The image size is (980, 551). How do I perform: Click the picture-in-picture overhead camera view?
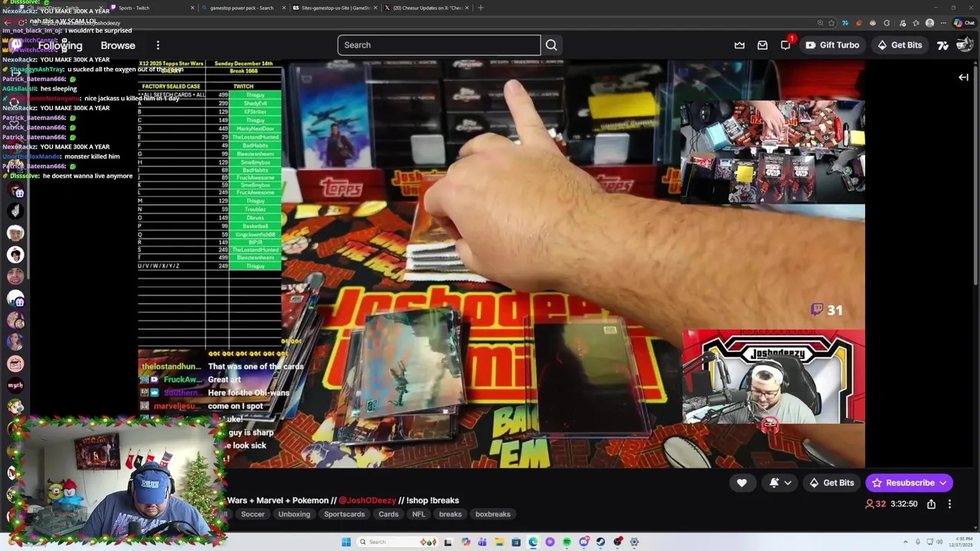773,152
